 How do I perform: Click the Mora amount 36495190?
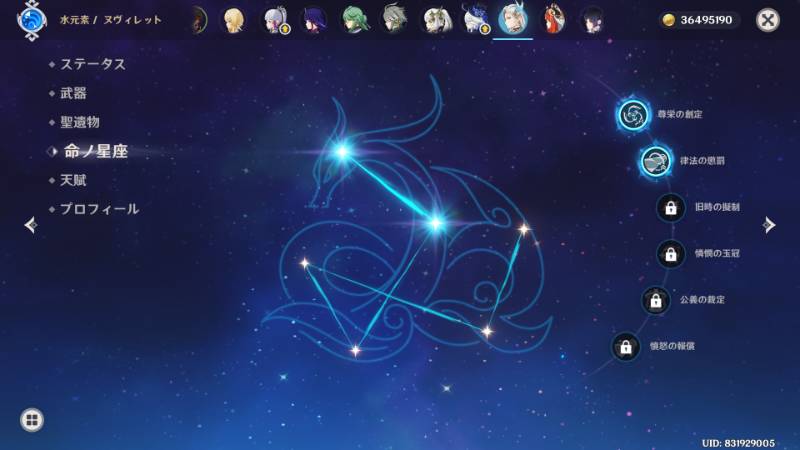click(706, 20)
